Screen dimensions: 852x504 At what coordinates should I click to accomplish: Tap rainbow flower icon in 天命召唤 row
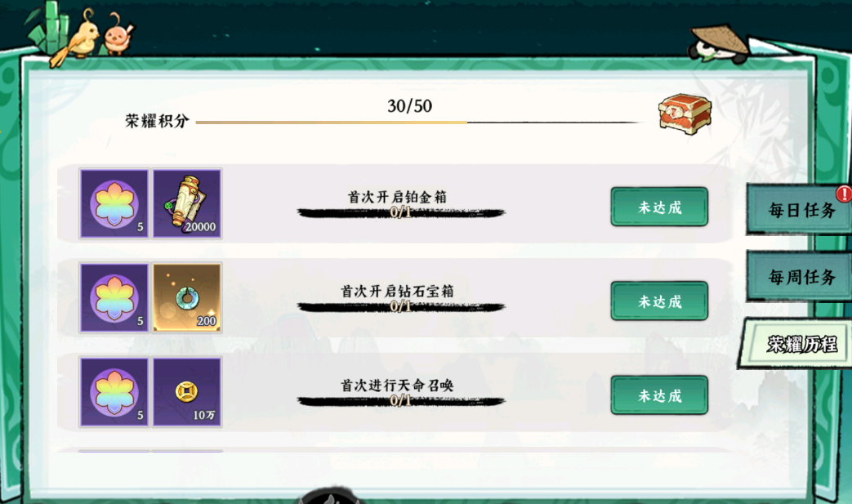[x=114, y=391]
